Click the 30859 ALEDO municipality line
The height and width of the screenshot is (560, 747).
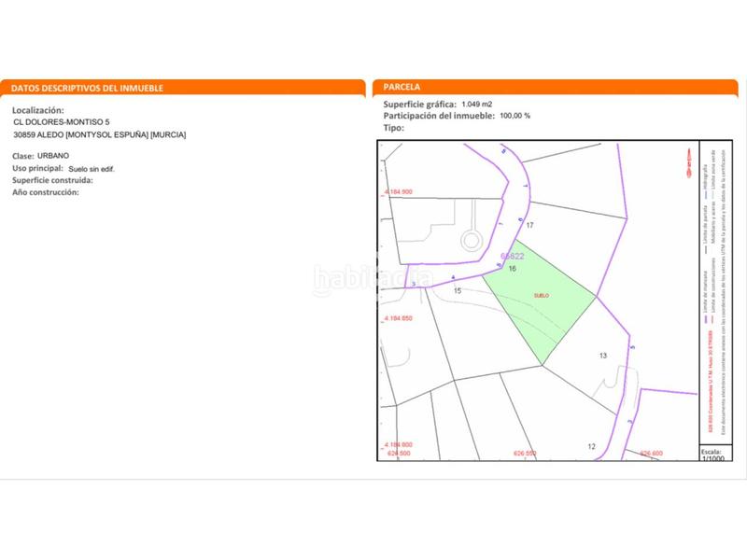[99, 135]
